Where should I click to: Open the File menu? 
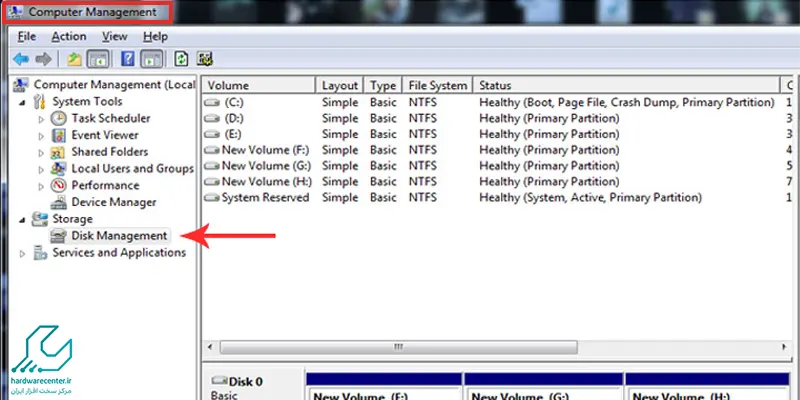pyautogui.click(x=27, y=37)
